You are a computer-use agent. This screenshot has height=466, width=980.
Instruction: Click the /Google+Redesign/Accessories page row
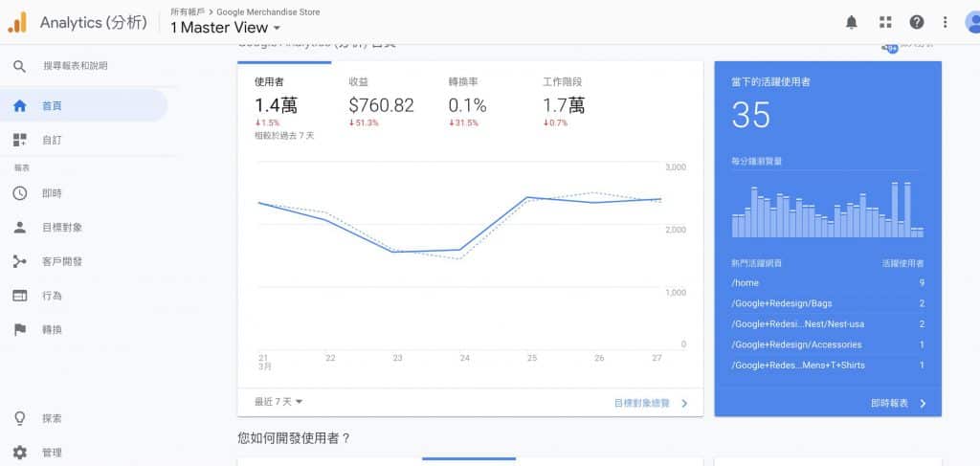click(x=828, y=344)
